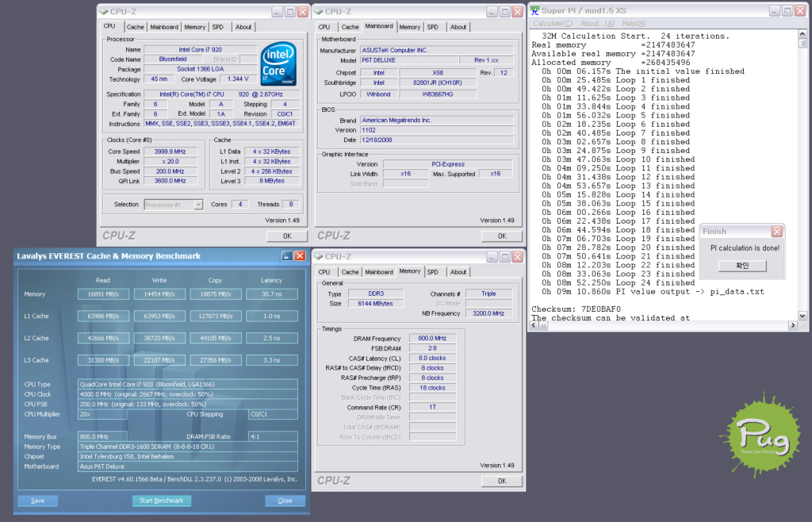
Task: Minimize the Lavalys EVEREST benchmark window
Action: point(287,255)
